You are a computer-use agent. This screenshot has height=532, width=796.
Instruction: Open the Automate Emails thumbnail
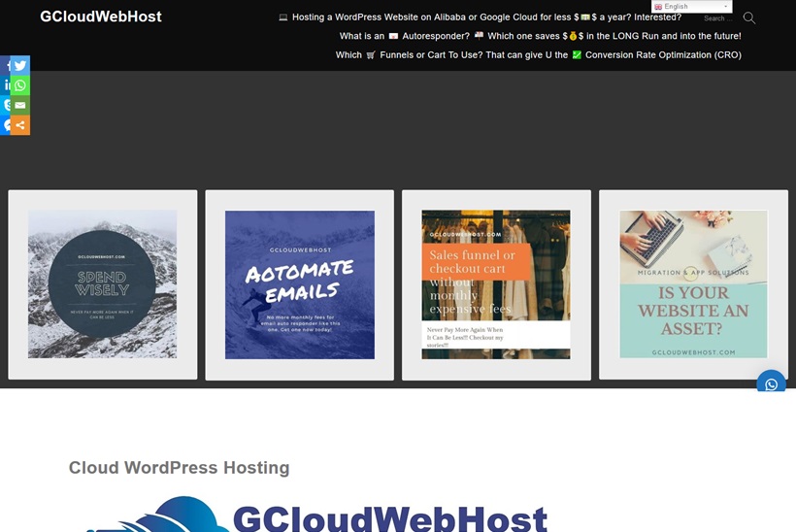[x=300, y=284]
